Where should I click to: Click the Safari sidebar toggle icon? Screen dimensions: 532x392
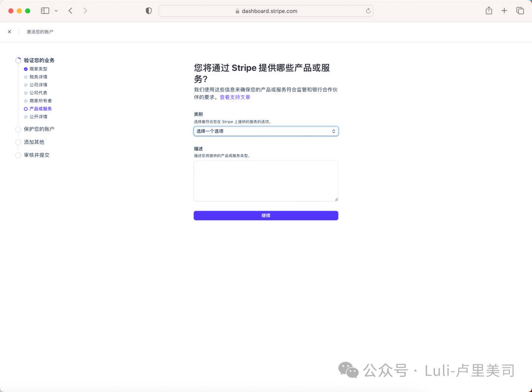[x=45, y=11]
